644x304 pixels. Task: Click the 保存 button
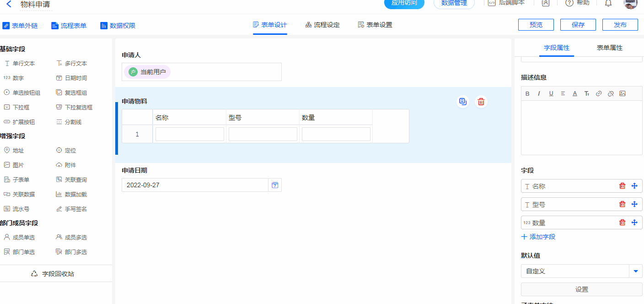578,25
